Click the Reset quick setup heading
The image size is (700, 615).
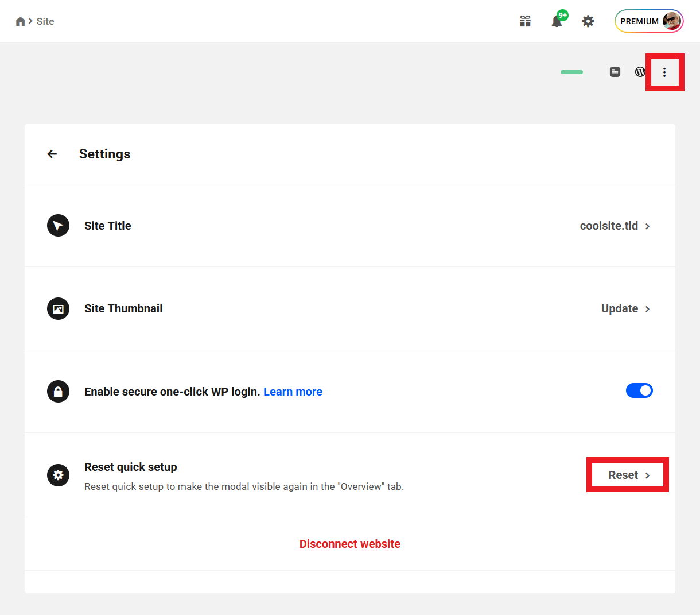click(x=131, y=467)
